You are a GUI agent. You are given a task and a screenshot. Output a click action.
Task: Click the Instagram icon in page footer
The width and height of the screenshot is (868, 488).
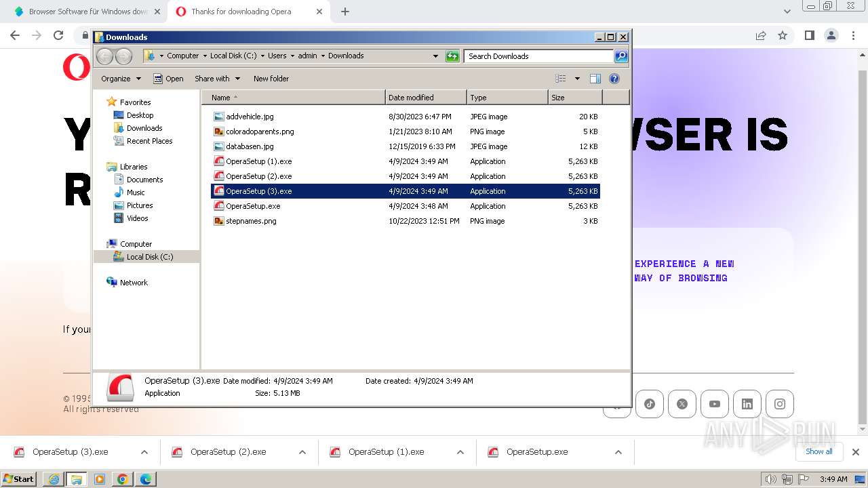click(780, 404)
